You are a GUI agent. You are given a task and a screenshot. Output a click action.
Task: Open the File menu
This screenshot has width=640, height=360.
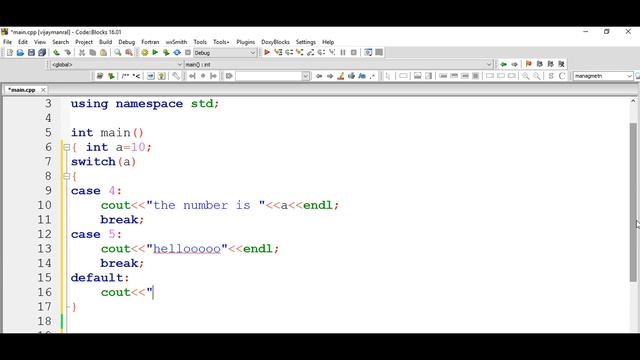pyautogui.click(x=7, y=42)
